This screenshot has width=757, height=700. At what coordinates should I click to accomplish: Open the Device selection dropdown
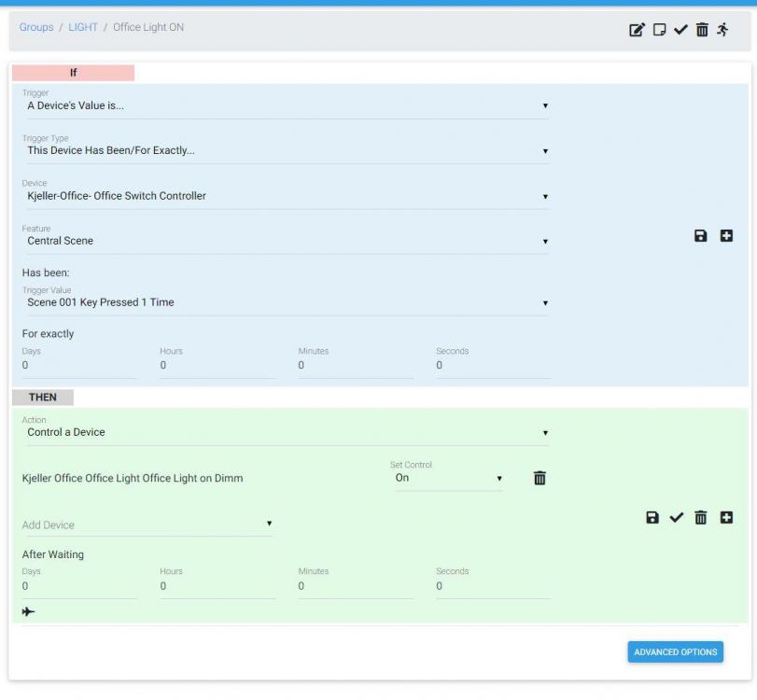pyautogui.click(x=285, y=196)
